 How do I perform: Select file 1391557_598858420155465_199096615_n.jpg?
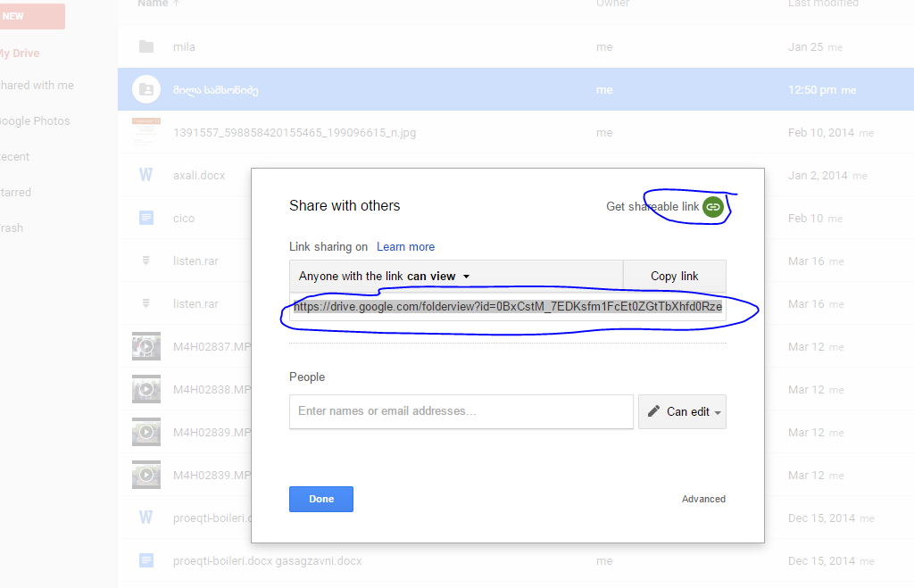295,132
